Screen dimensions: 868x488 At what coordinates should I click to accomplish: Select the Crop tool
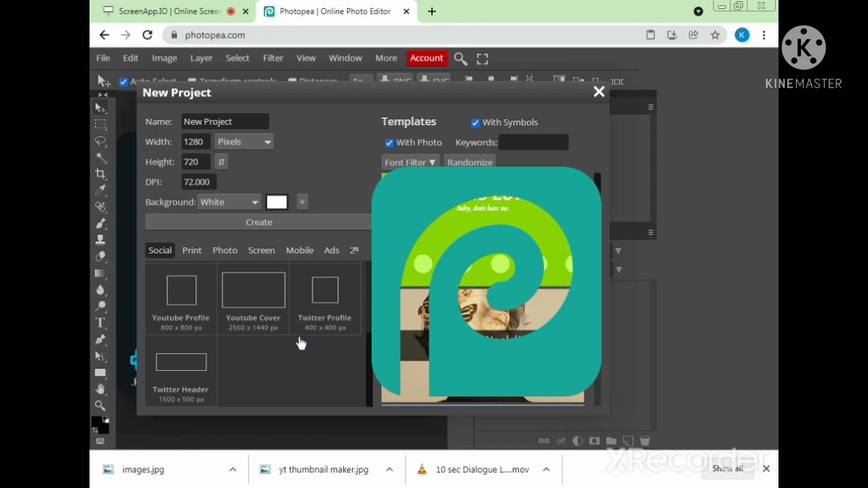click(100, 174)
